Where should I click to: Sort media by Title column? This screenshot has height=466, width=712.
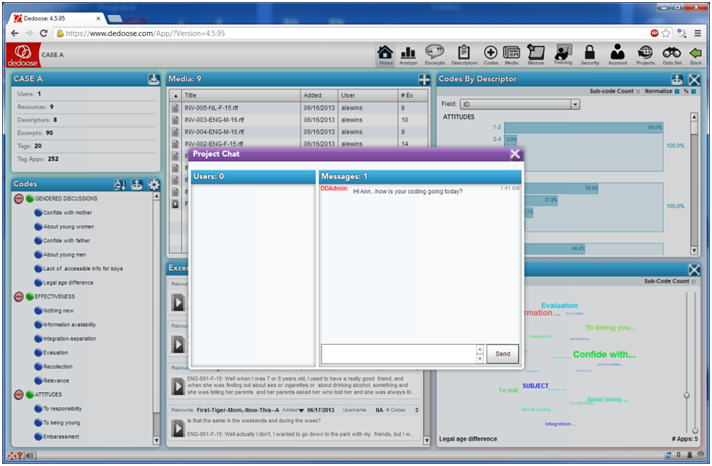pyautogui.click(x=241, y=96)
